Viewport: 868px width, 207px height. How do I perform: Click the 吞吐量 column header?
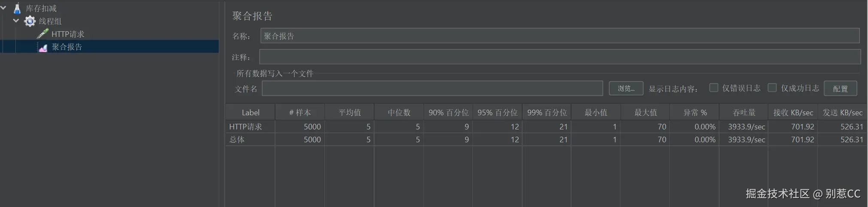744,112
